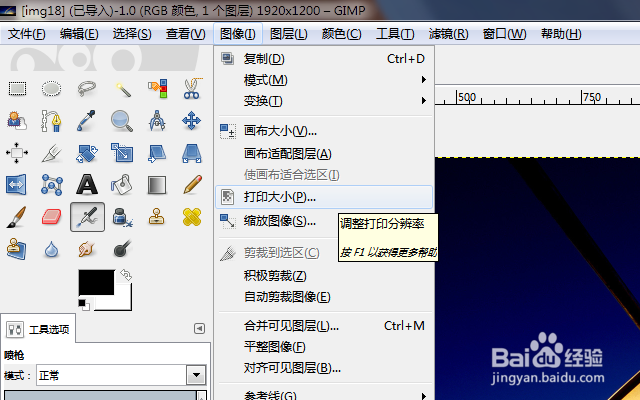Select the Rotate tool
This screenshot has width=640, height=400.
pyautogui.click(x=87, y=153)
